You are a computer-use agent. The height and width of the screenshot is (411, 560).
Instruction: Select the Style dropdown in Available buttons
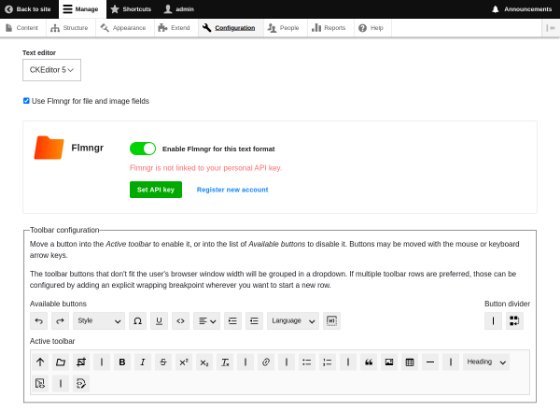(99, 321)
